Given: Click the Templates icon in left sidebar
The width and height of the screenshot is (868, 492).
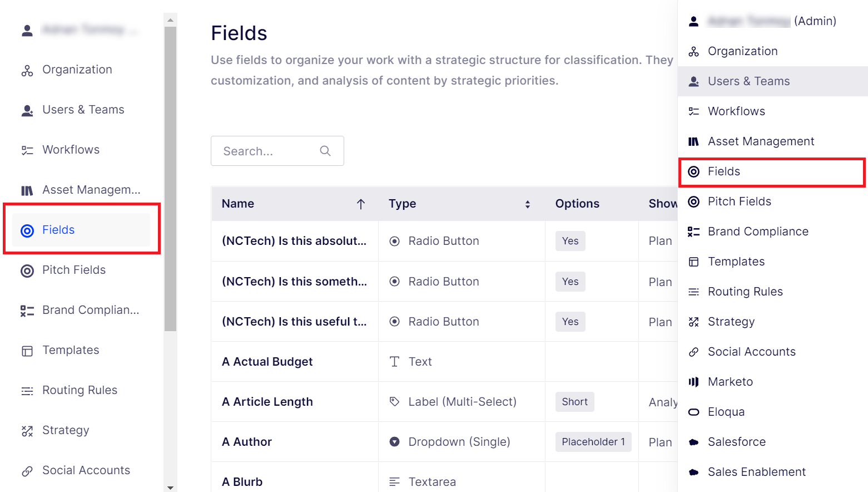Looking at the screenshot, I should [27, 351].
